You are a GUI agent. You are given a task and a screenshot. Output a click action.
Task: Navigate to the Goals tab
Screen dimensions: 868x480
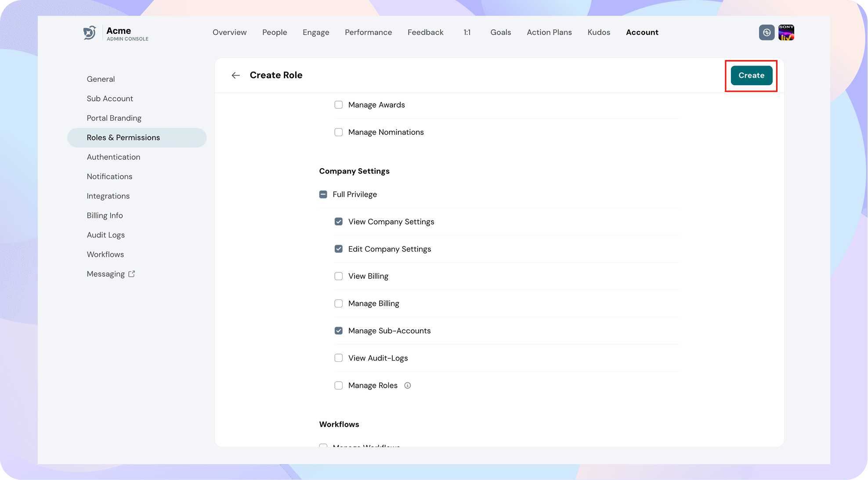(501, 32)
